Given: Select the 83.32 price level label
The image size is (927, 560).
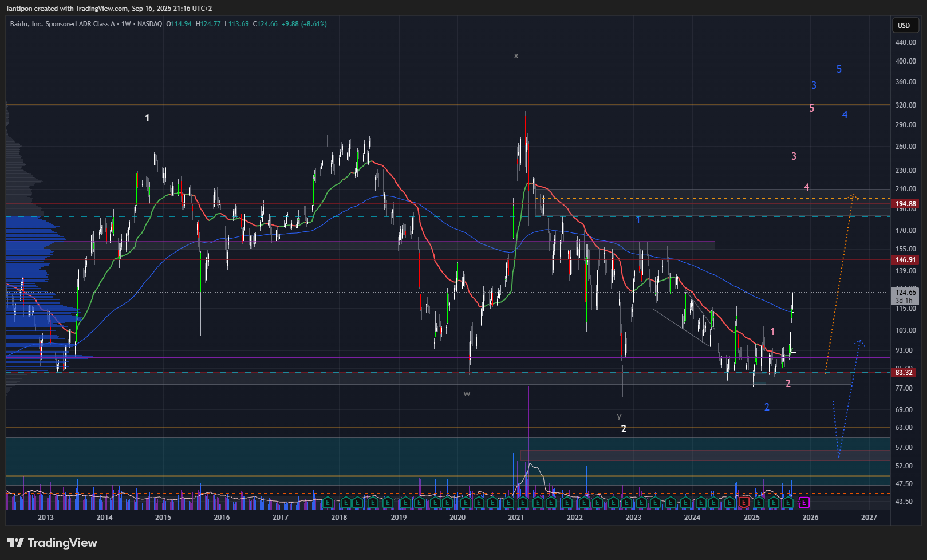Looking at the screenshot, I should pyautogui.click(x=904, y=373).
